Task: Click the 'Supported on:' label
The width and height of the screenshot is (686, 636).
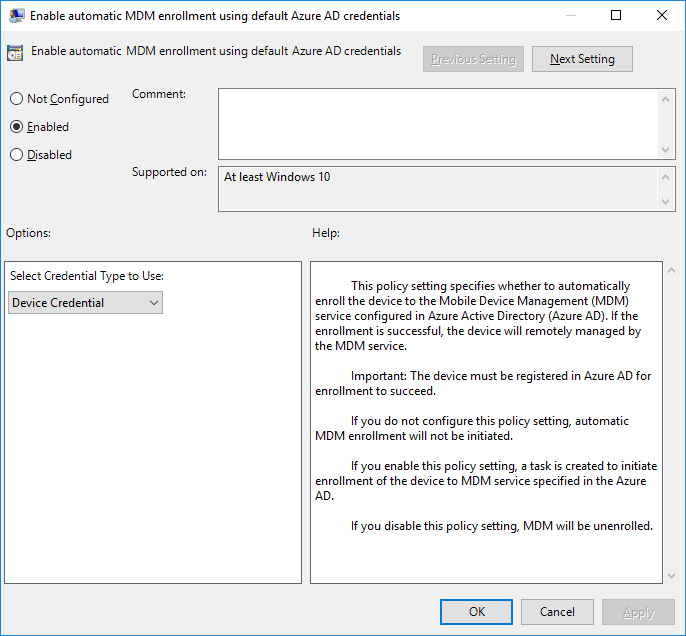Action: tap(169, 172)
